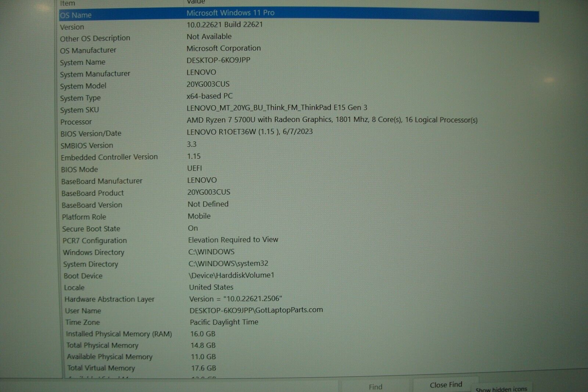Click \Device\HarddiskVolume1 value
588x392 pixels.
click(232, 275)
